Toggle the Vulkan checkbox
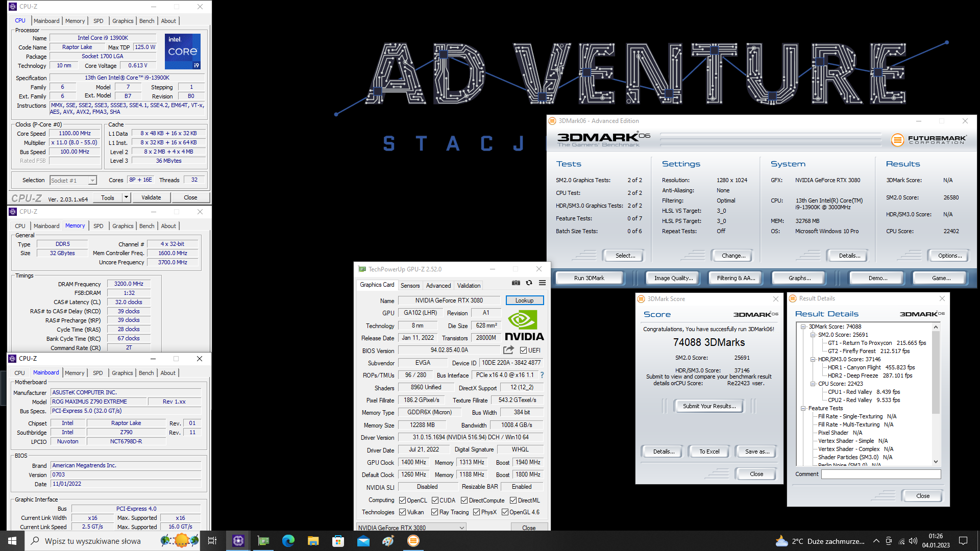The width and height of the screenshot is (980, 551). pos(402,512)
